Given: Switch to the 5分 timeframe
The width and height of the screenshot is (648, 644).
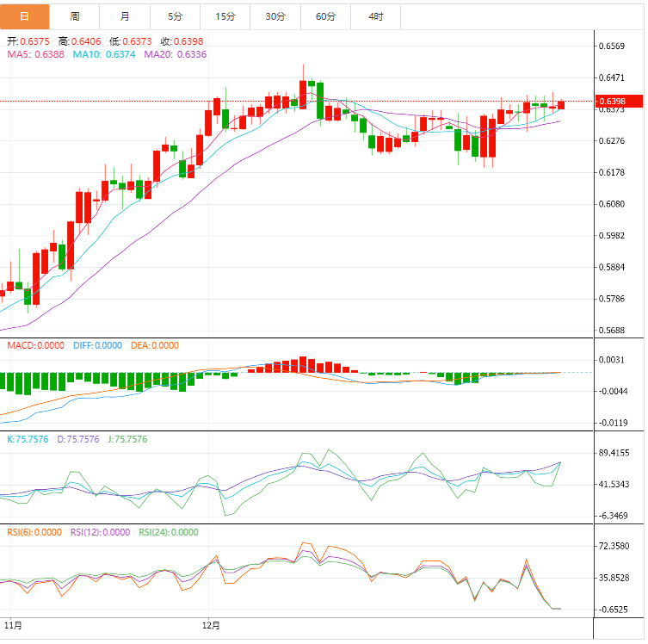Looking at the screenshot, I should 176,16.
